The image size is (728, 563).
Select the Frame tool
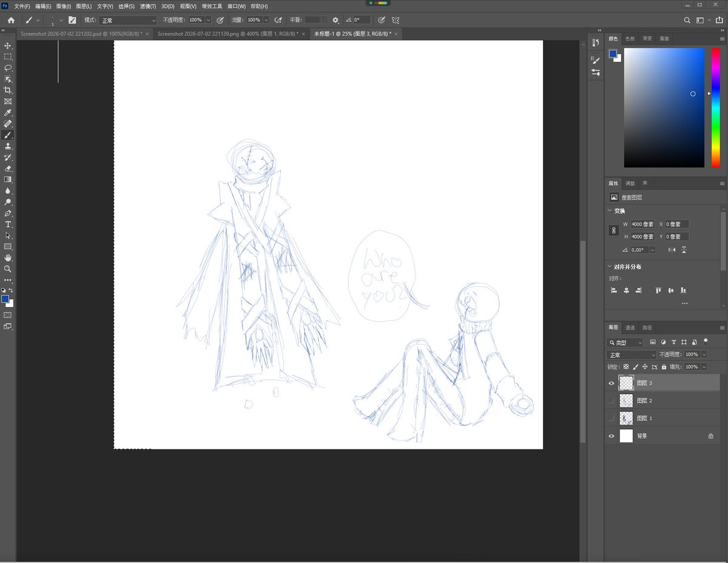point(8,101)
